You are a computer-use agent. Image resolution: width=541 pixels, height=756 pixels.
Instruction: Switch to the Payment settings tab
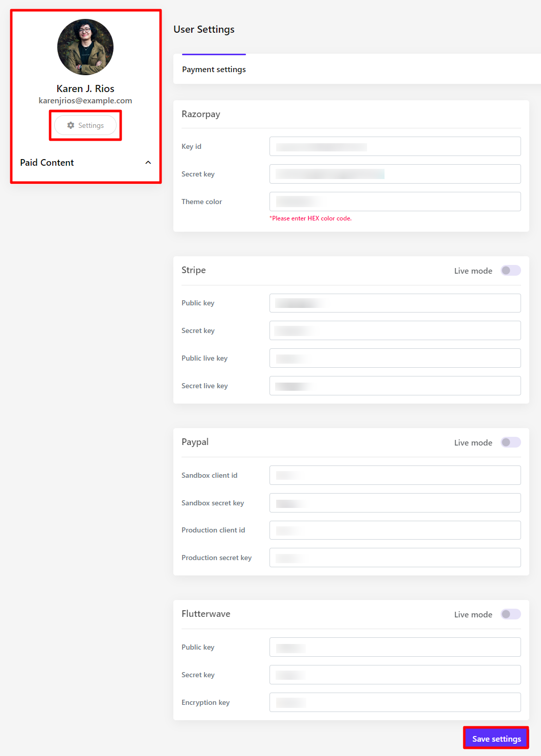click(x=214, y=69)
